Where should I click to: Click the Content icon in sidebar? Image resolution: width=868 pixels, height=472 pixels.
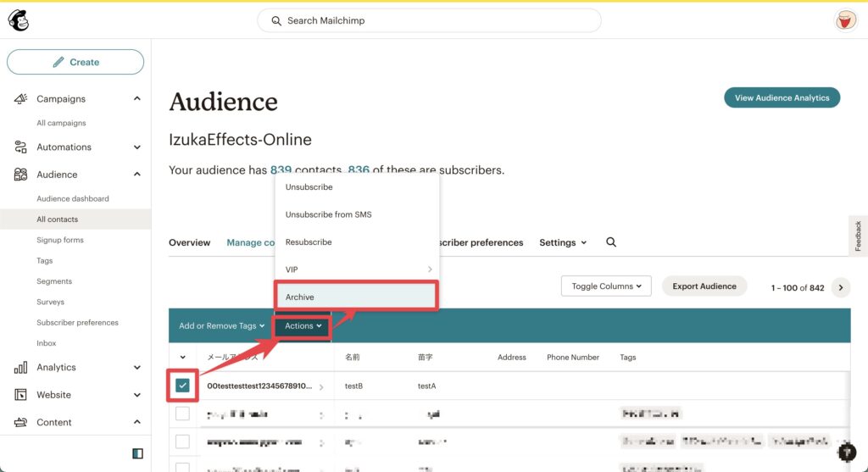point(20,422)
